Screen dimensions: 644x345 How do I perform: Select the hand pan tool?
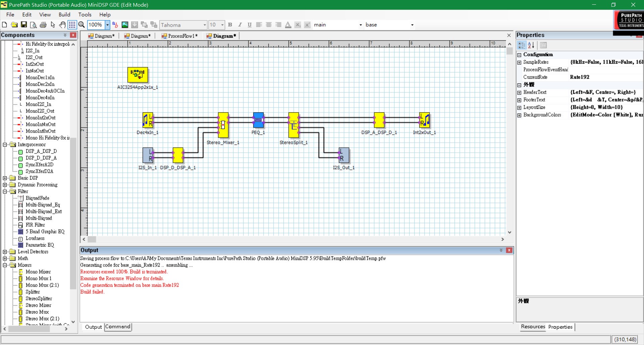click(x=62, y=25)
